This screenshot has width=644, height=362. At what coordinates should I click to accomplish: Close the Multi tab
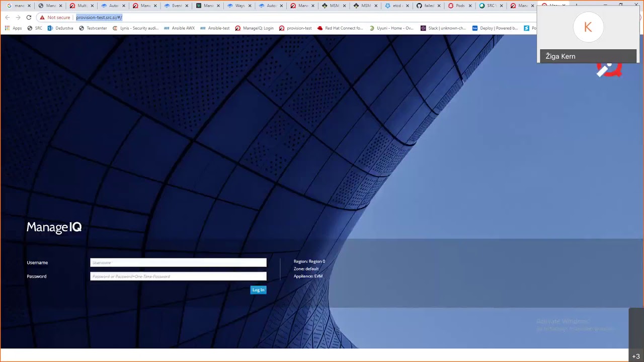(92, 6)
